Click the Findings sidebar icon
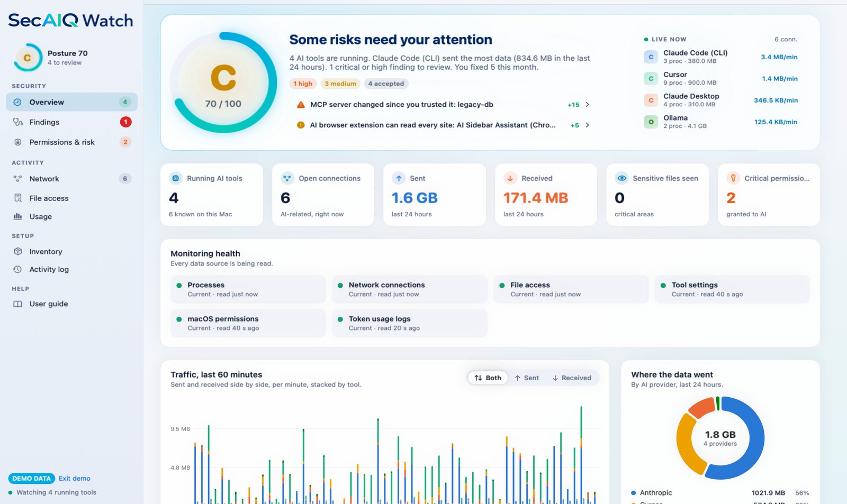The width and height of the screenshot is (847, 504). click(17, 122)
